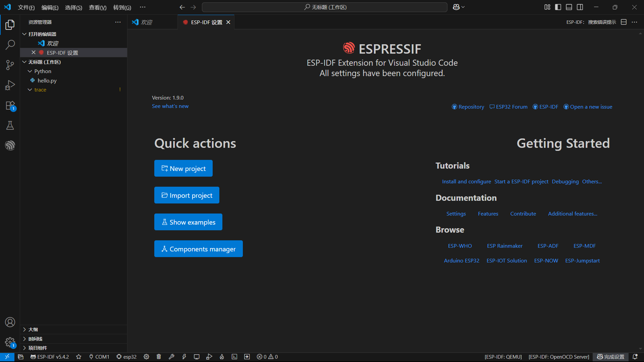Switch to the 欢迎 tab
644x362 pixels.
click(x=152, y=22)
